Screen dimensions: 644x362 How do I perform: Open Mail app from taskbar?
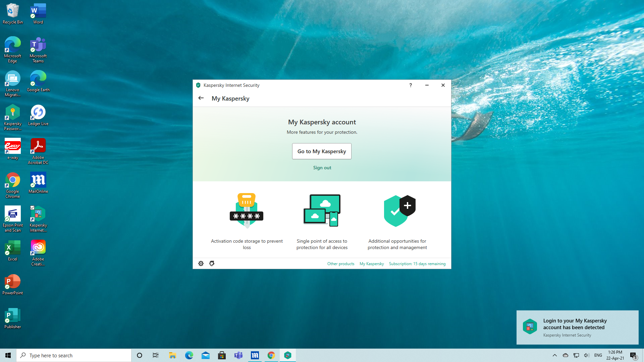(x=205, y=355)
